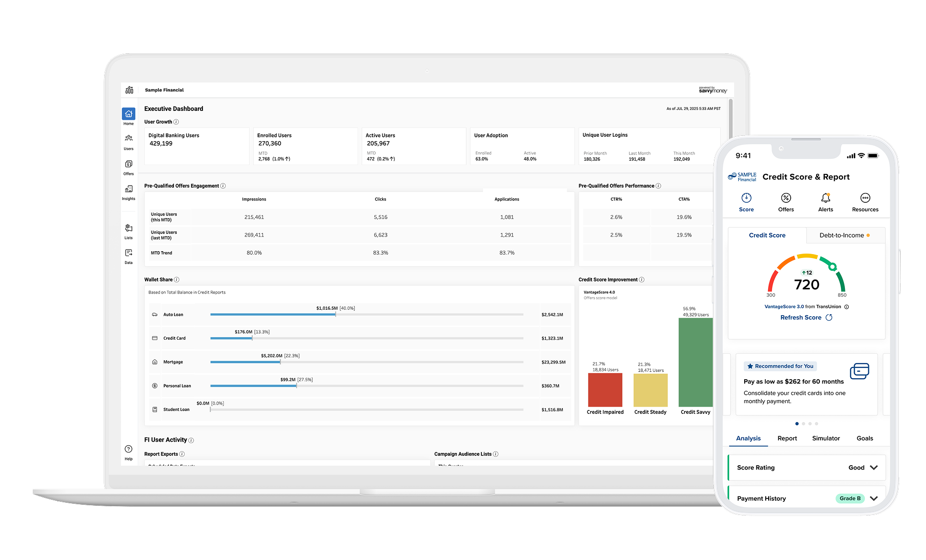The height and width of the screenshot is (560, 926).
Task: Open the Simulator tab
Action: 826,438
